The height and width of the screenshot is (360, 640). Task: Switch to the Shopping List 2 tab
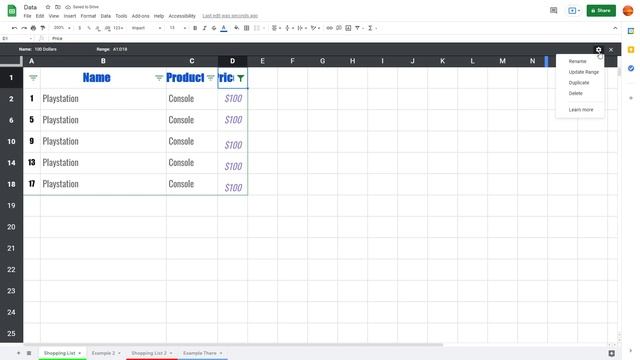click(149, 353)
